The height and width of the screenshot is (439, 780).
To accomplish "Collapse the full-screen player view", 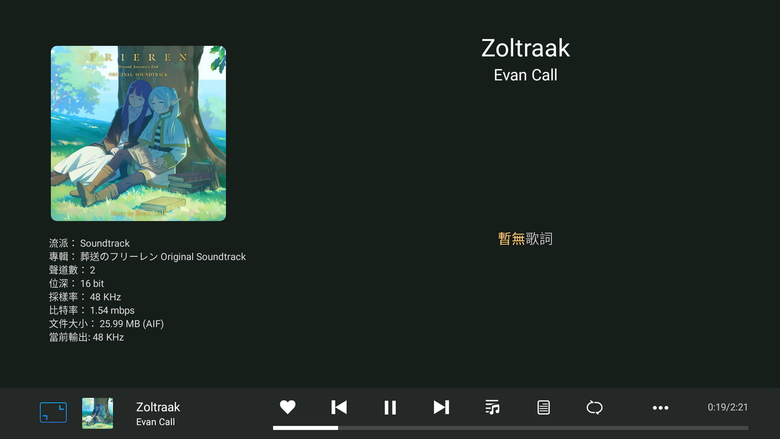I will point(53,413).
